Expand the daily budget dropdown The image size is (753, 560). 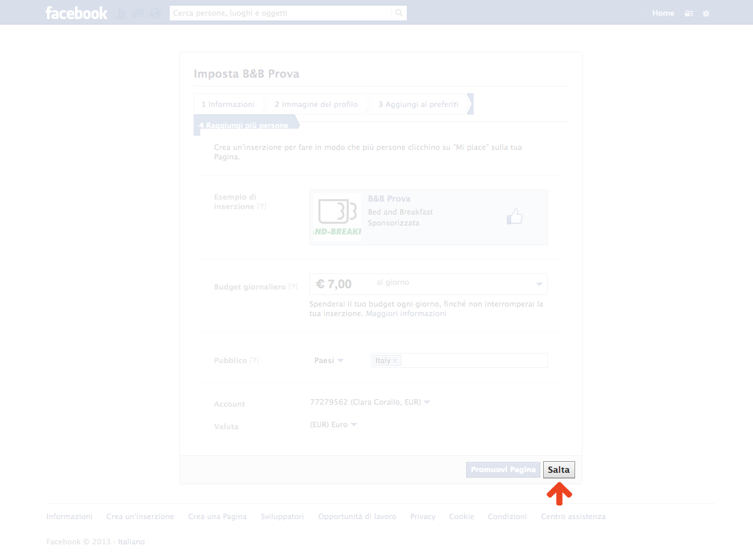point(538,284)
